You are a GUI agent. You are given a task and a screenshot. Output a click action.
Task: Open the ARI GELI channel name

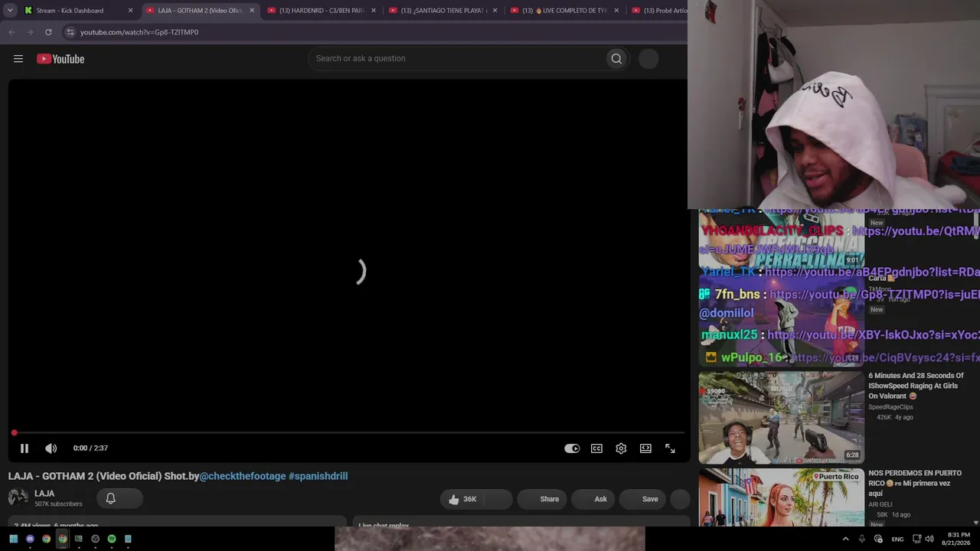[880, 505]
